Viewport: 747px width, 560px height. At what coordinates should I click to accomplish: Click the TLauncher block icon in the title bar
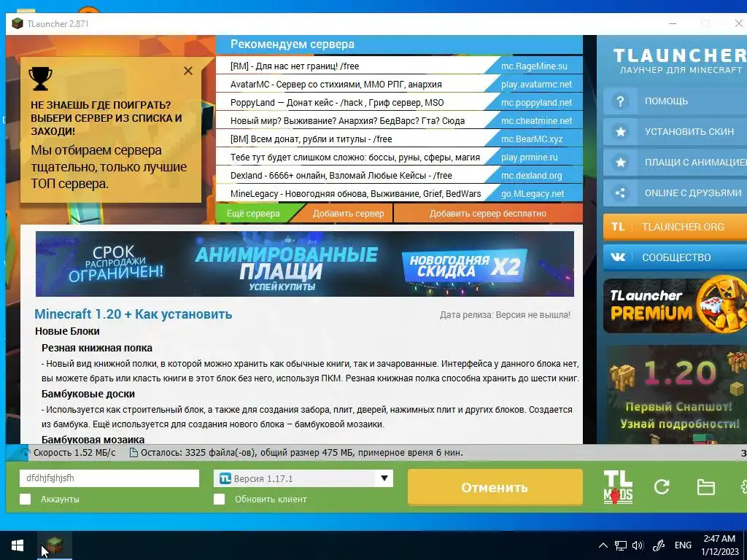(18, 23)
